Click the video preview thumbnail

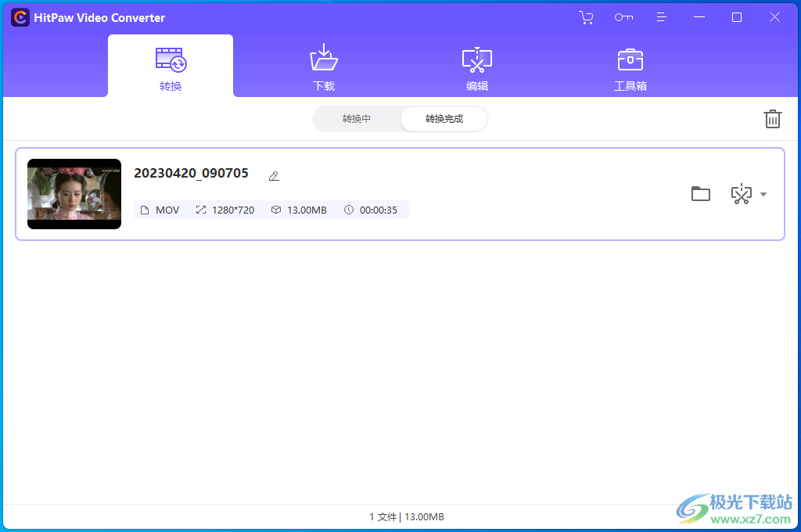(x=74, y=193)
